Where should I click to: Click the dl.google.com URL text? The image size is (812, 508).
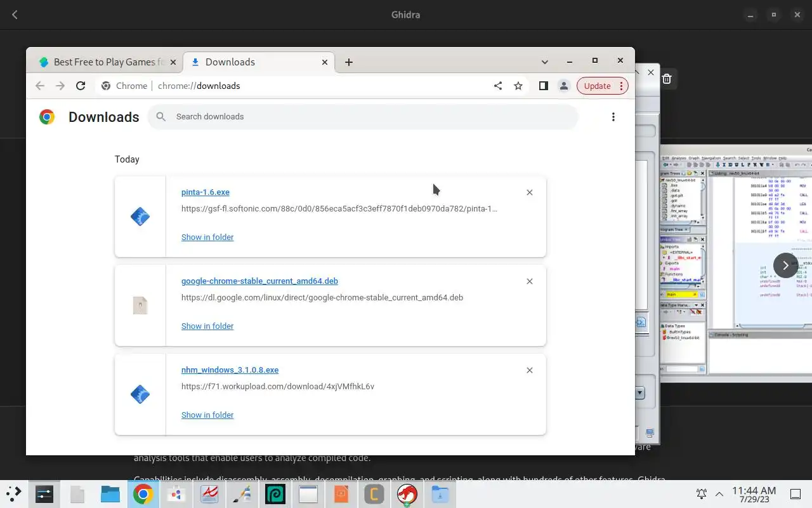[x=322, y=297]
